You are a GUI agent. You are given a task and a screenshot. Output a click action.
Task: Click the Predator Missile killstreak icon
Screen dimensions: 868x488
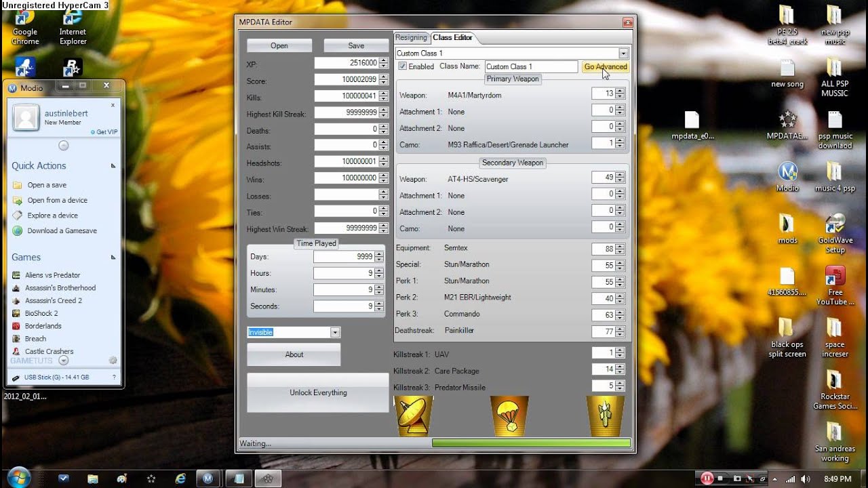pyautogui.click(x=605, y=416)
